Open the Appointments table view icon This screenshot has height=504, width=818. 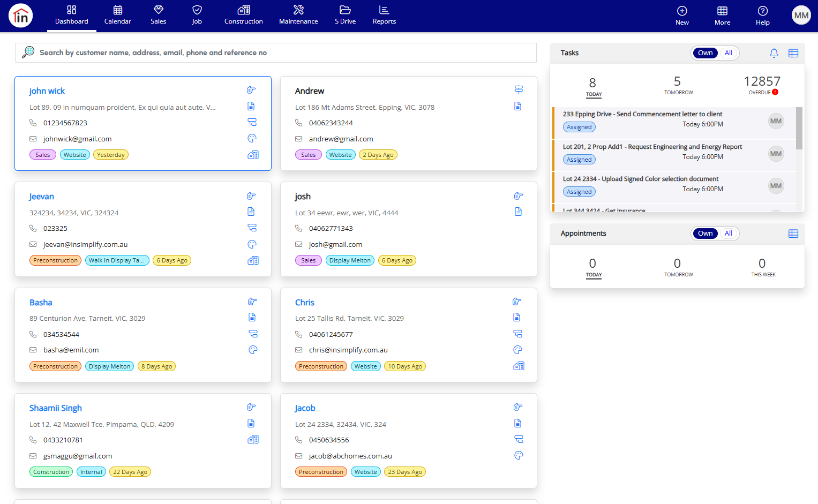pyautogui.click(x=793, y=234)
